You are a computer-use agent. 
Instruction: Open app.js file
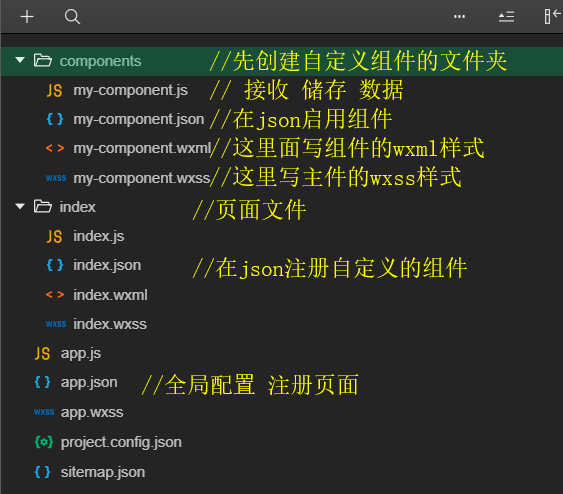tap(81, 354)
